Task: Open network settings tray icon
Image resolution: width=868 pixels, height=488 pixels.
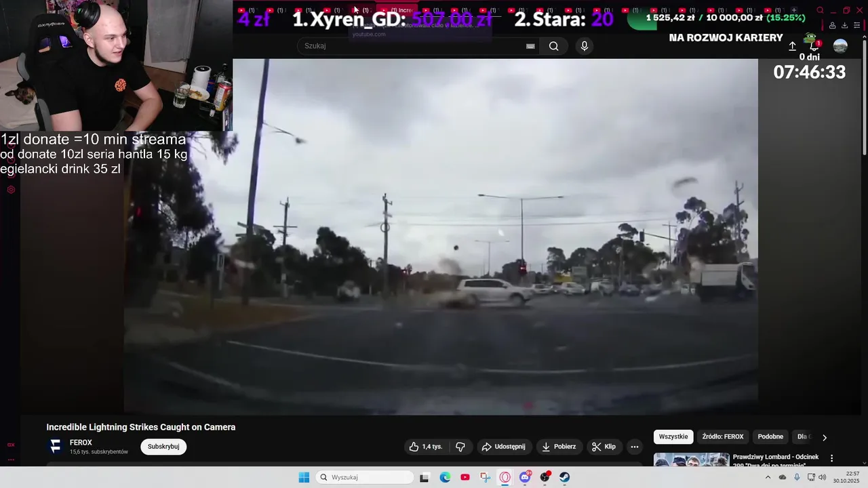Action: [811, 477]
